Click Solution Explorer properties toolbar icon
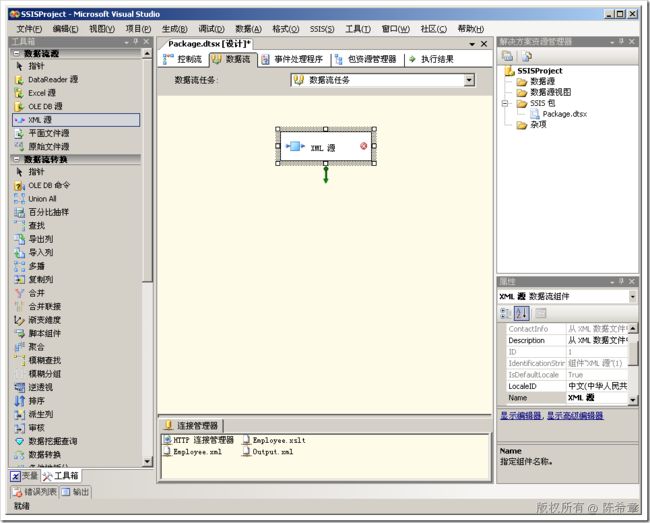This screenshot has height=523, width=650. click(507, 56)
